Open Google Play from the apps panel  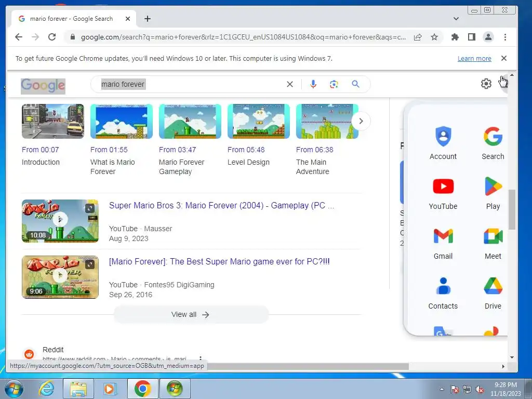coord(493,193)
